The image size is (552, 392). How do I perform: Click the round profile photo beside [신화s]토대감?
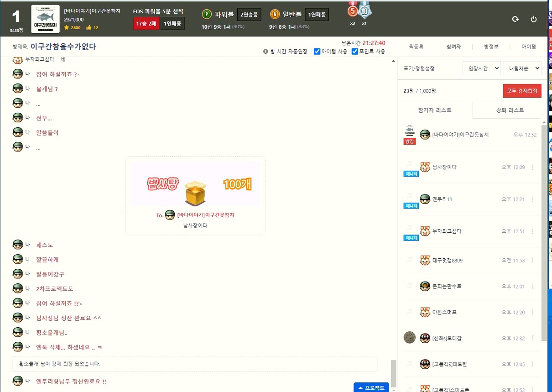410,337
